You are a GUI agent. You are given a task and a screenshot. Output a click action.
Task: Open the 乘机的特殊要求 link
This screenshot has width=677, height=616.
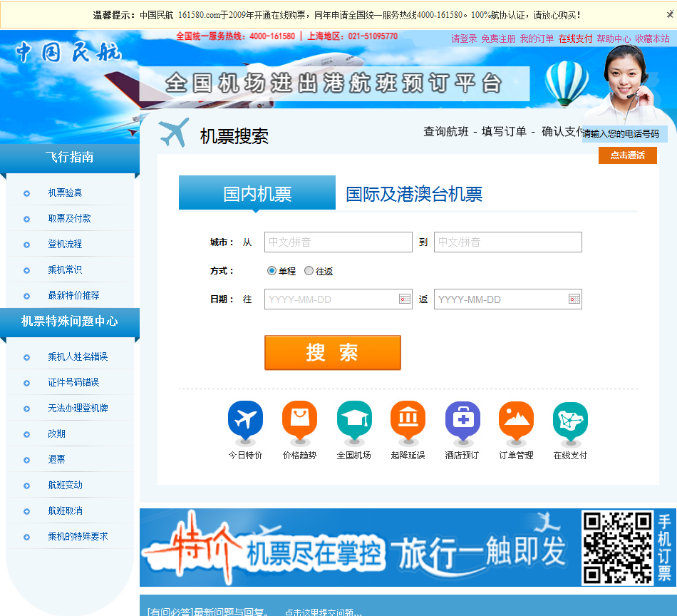(78, 537)
